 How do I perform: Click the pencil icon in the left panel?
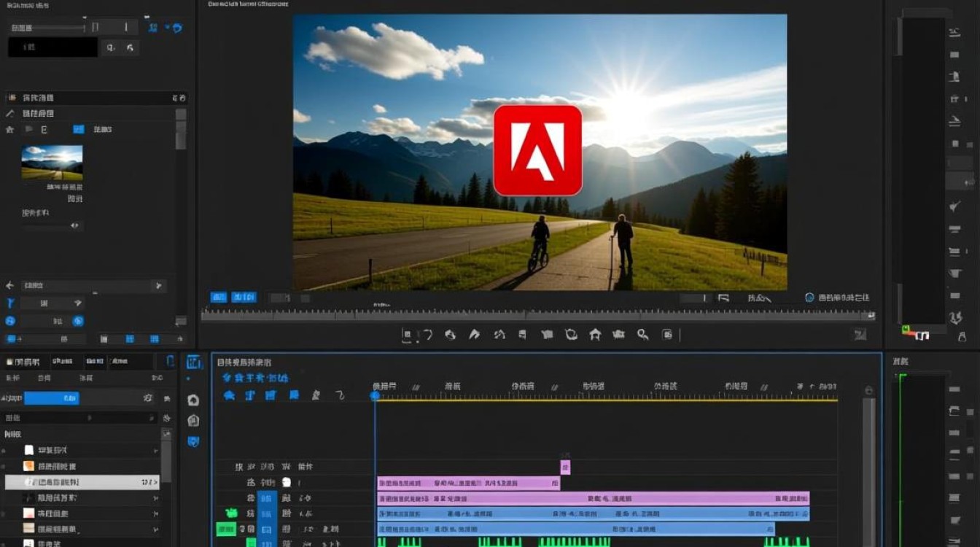[x=9, y=114]
